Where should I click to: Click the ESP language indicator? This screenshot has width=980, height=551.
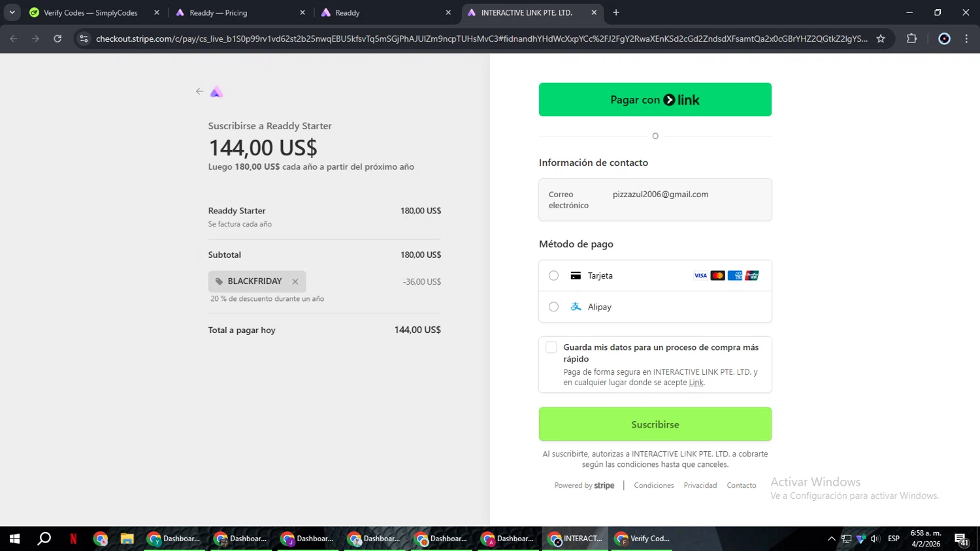pos(894,539)
